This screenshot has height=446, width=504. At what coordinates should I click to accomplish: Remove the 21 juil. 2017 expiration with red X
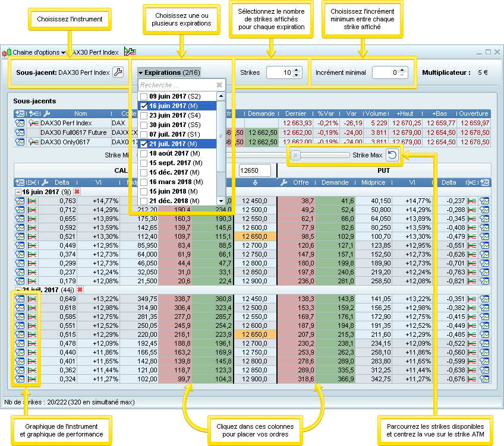click(x=80, y=289)
